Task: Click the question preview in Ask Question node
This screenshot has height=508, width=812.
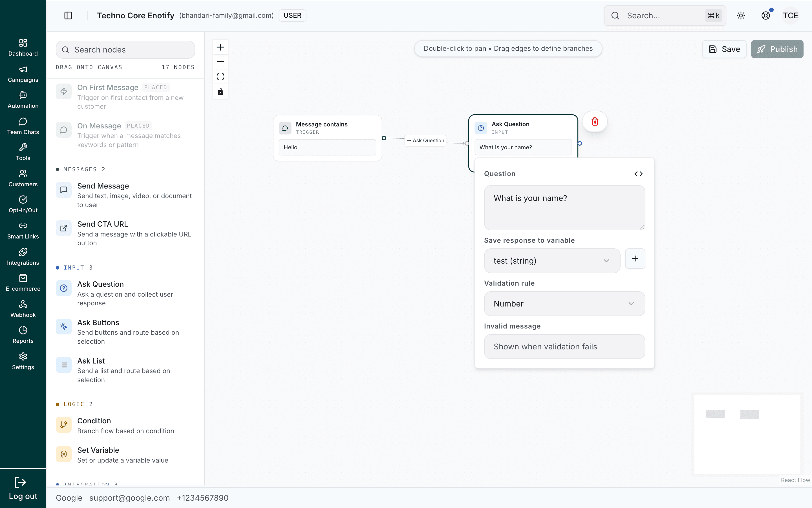Action: [x=523, y=147]
